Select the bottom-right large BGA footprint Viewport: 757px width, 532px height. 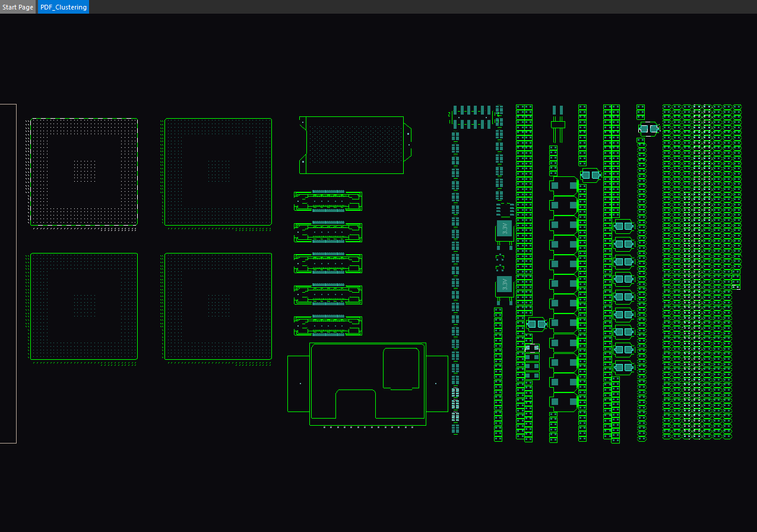217,306
